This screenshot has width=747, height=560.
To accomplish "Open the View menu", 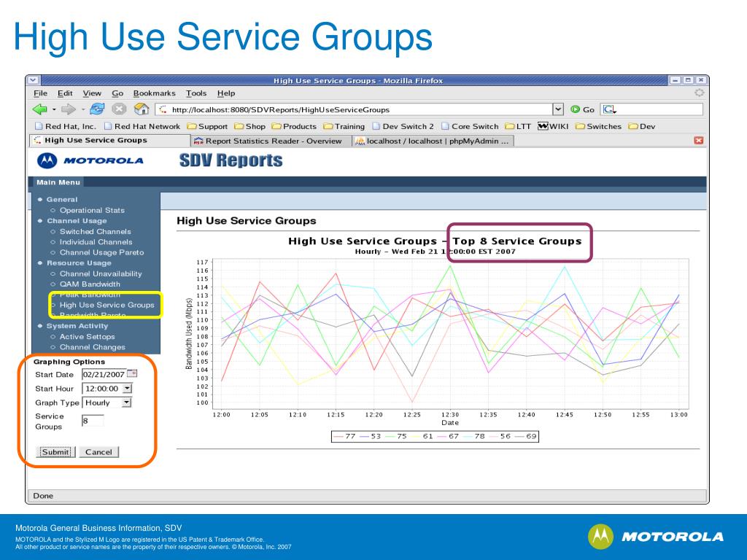I will 92,93.
